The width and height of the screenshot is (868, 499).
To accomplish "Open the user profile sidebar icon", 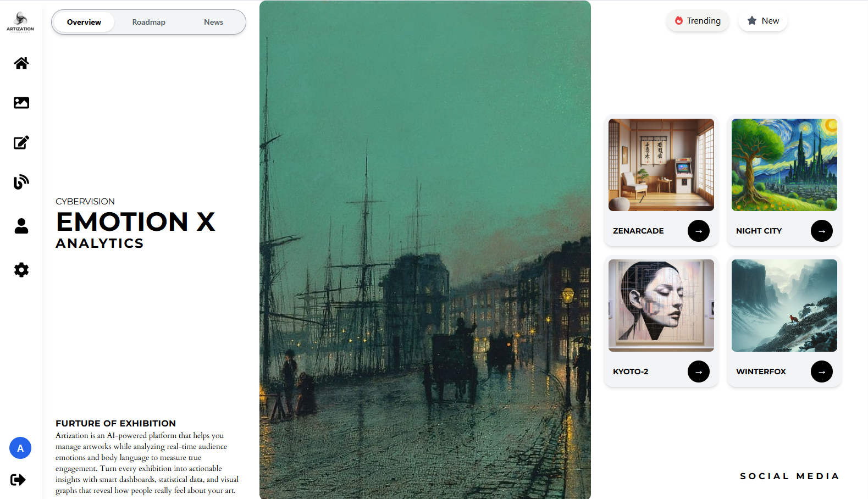I will pos(21,226).
